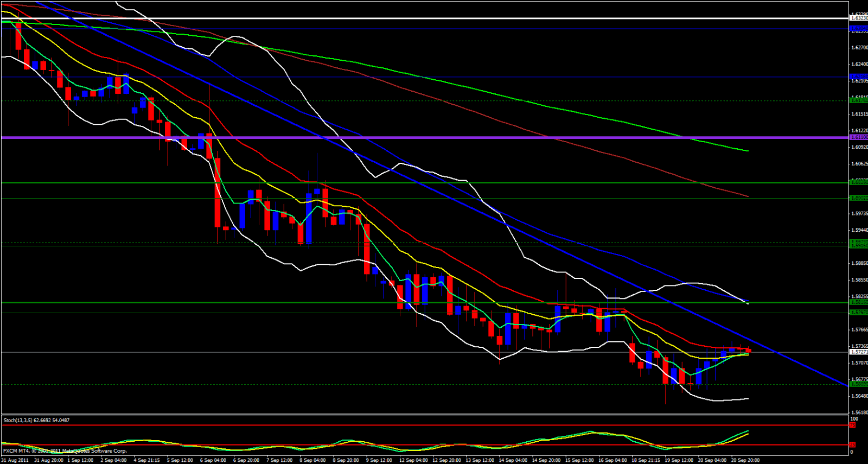Viewport: 868px width, 464px height.
Task: Click the 31 Aug 2011 time label
Action: pos(15,460)
